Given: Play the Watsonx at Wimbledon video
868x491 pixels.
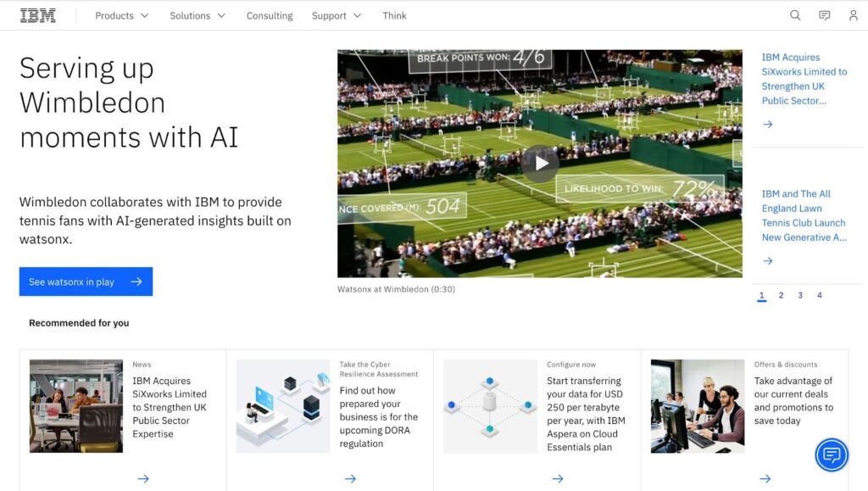Looking at the screenshot, I should 540,164.
